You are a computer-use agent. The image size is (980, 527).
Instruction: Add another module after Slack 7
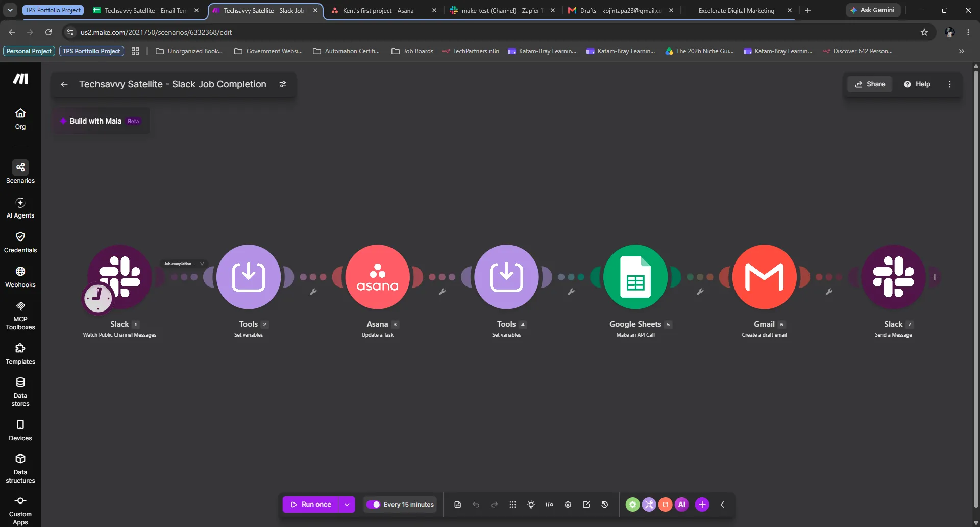(935, 277)
